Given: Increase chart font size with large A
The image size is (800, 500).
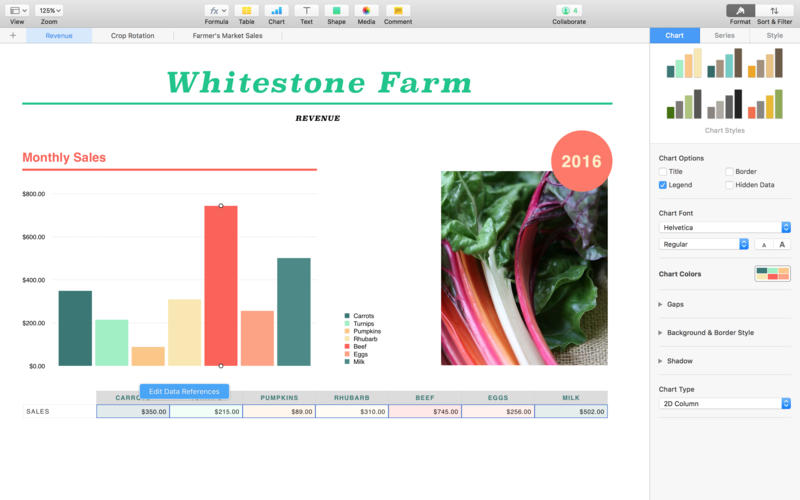Looking at the screenshot, I should click(782, 244).
